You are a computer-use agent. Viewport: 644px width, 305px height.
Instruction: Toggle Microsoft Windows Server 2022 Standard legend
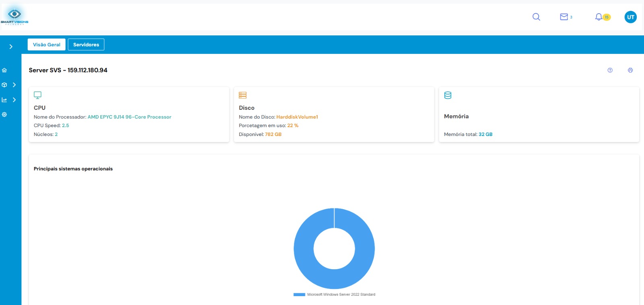pos(334,295)
